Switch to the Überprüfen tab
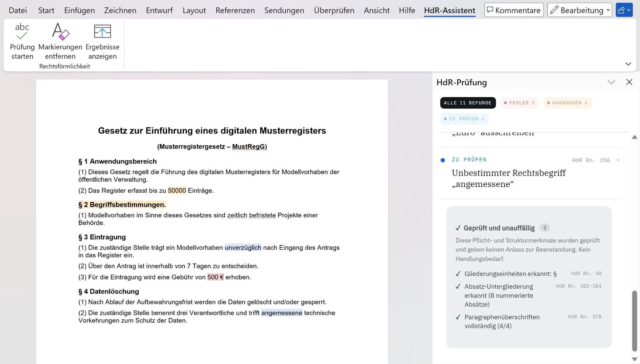Image resolution: width=640 pixels, height=364 pixels. (334, 10)
